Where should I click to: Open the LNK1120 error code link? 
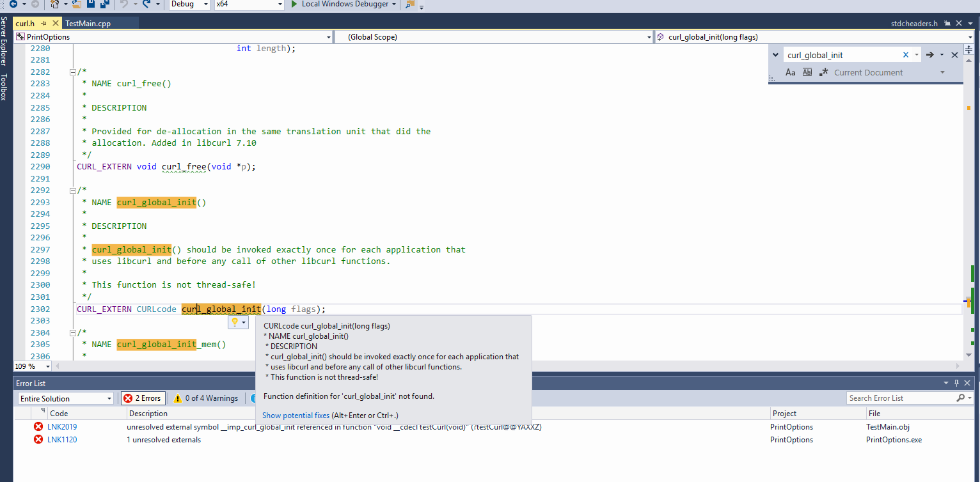(62, 440)
